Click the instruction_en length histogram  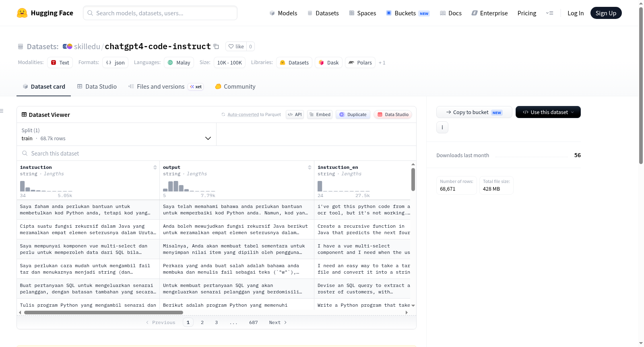[343, 186]
